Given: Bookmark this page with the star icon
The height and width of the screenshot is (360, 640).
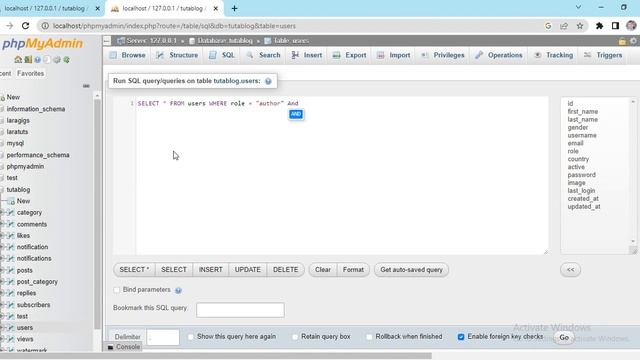Looking at the screenshot, I should (x=580, y=26).
